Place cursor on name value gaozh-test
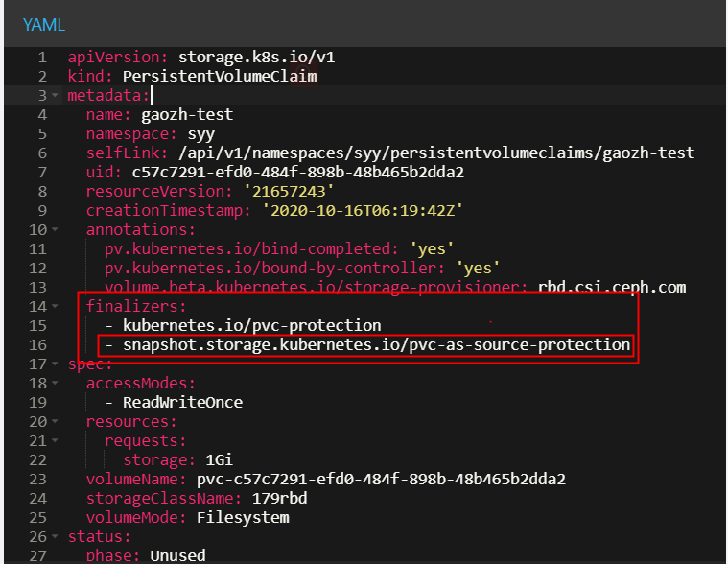This screenshot has height=564, width=728. 187,115
